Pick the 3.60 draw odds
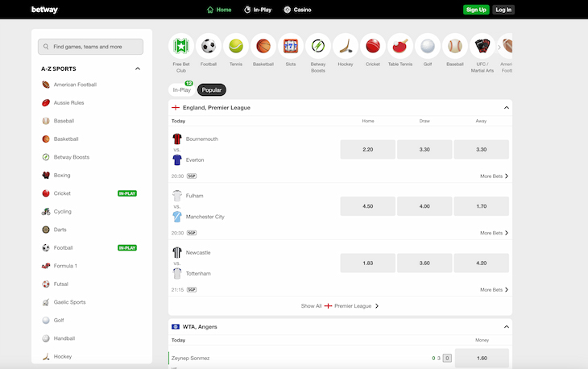The width and height of the screenshot is (588, 369). coord(424,263)
